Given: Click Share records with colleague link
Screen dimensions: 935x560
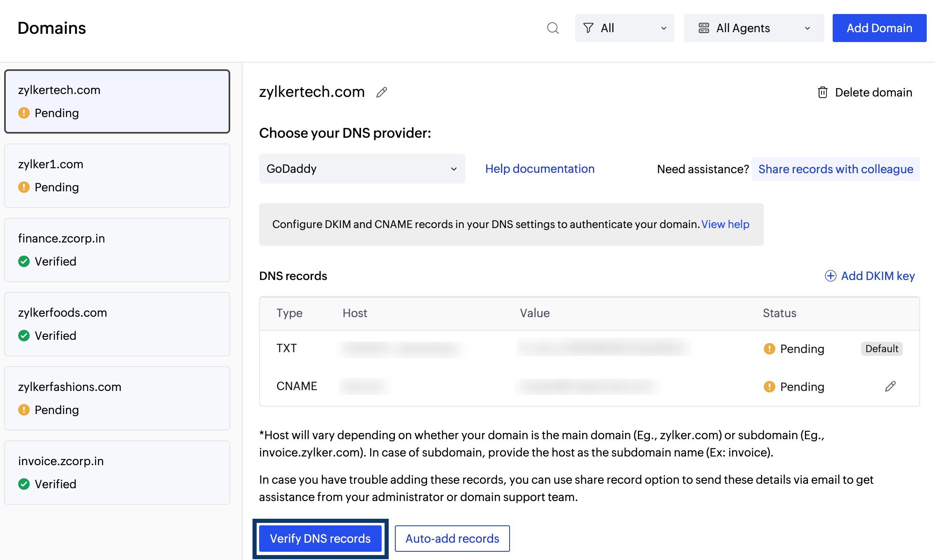Looking at the screenshot, I should click(x=836, y=169).
